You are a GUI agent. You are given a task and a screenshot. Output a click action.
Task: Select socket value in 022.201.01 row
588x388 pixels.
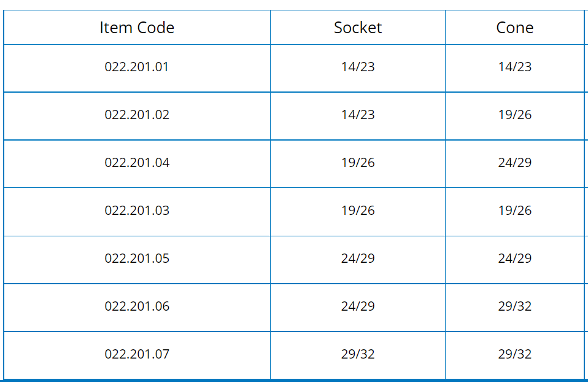(358, 67)
